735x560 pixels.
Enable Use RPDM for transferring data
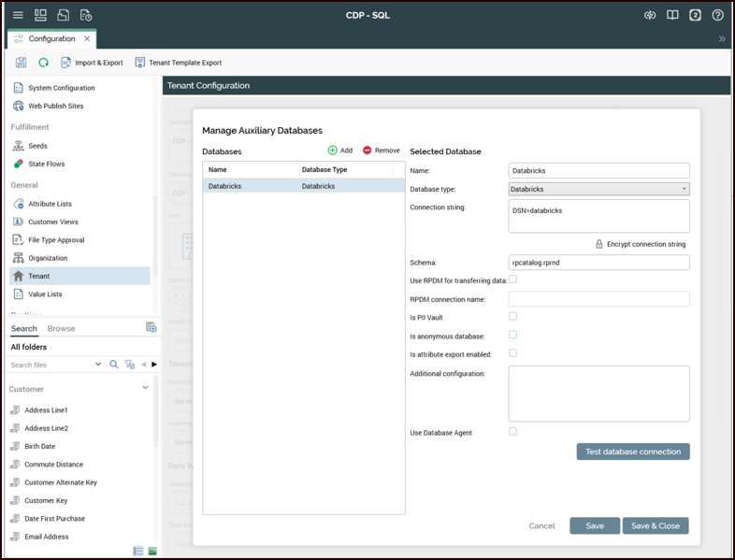[x=512, y=280]
